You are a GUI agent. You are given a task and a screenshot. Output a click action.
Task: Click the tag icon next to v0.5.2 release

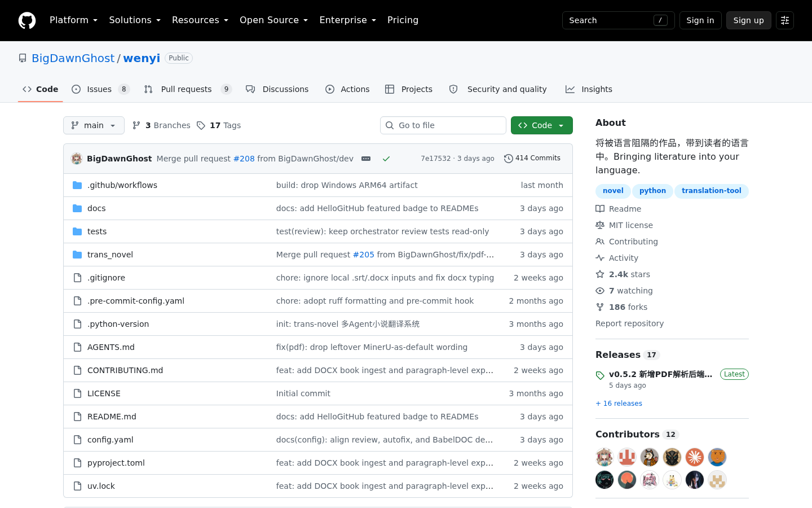tap(600, 375)
